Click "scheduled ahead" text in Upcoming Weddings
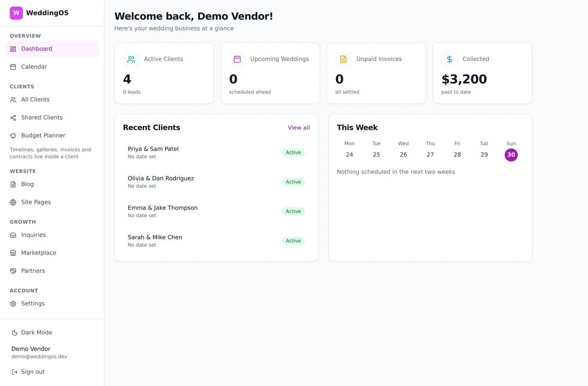Viewport: 588px width, 386px height. [x=250, y=92]
